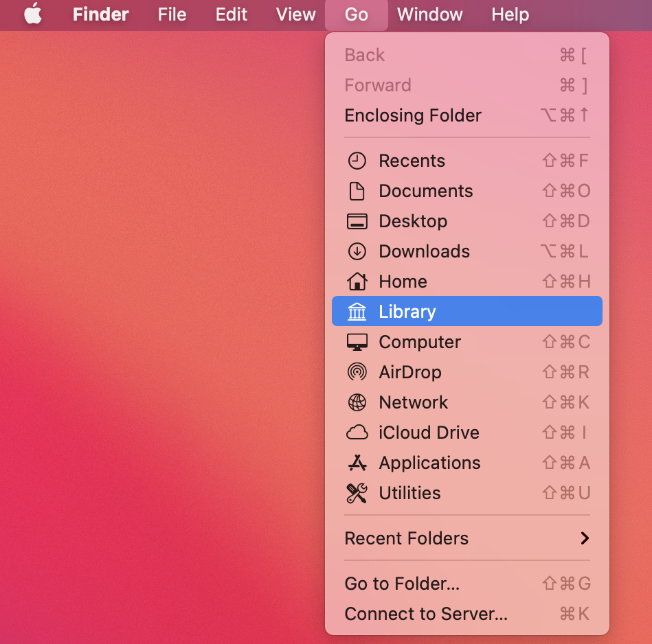Click the Computer monitor icon
This screenshot has height=644, width=652.
point(357,342)
